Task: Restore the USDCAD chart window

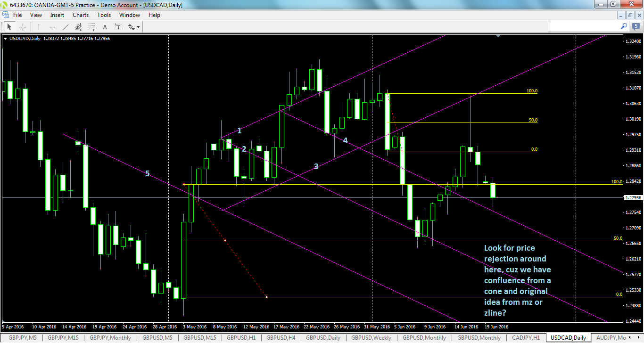Action: click(x=630, y=16)
